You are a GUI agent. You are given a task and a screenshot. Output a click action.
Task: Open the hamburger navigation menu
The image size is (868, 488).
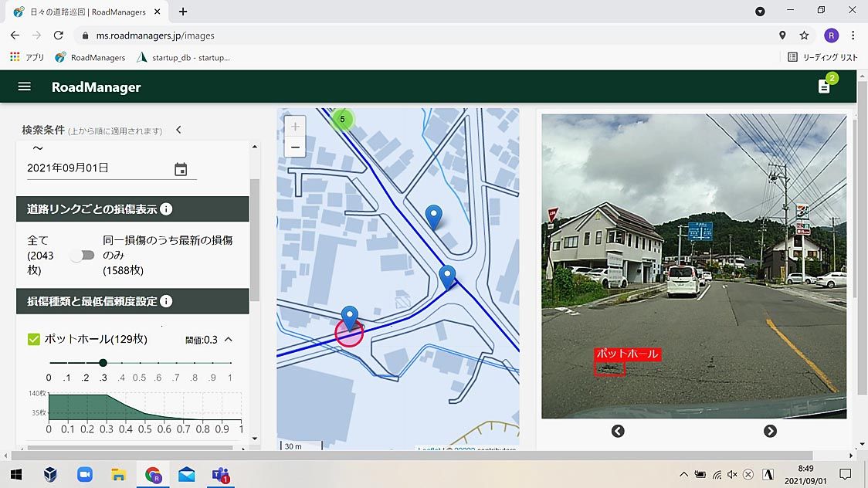24,86
